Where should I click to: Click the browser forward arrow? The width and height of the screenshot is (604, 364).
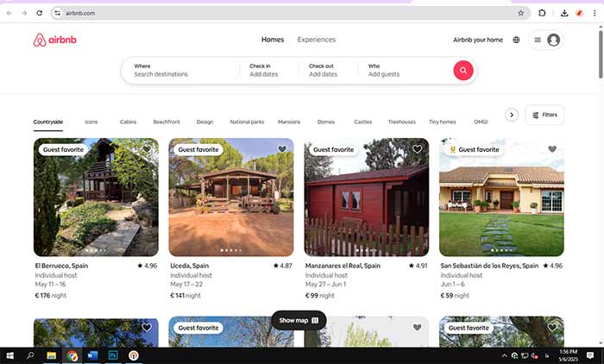(x=24, y=13)
